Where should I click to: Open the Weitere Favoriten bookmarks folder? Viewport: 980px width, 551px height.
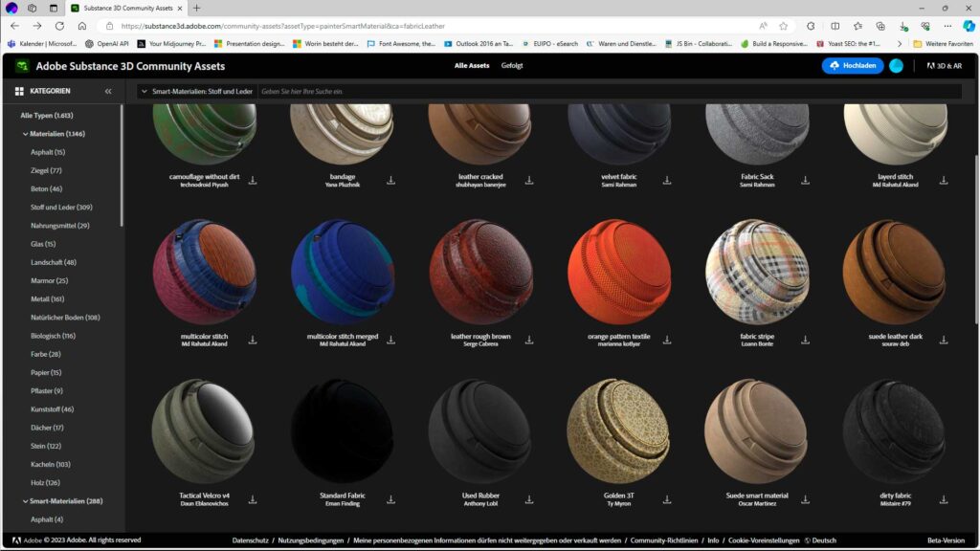pyautogui.click(x=943, y=44)
